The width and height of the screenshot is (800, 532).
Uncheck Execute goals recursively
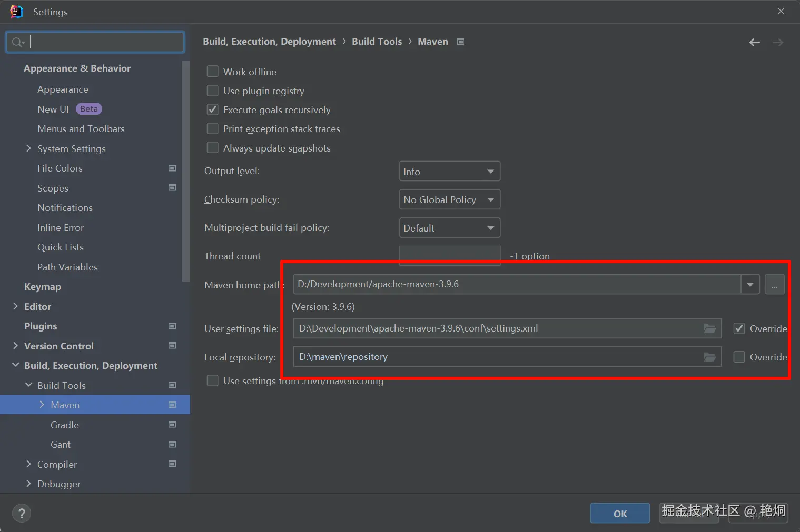click(212, 109)
